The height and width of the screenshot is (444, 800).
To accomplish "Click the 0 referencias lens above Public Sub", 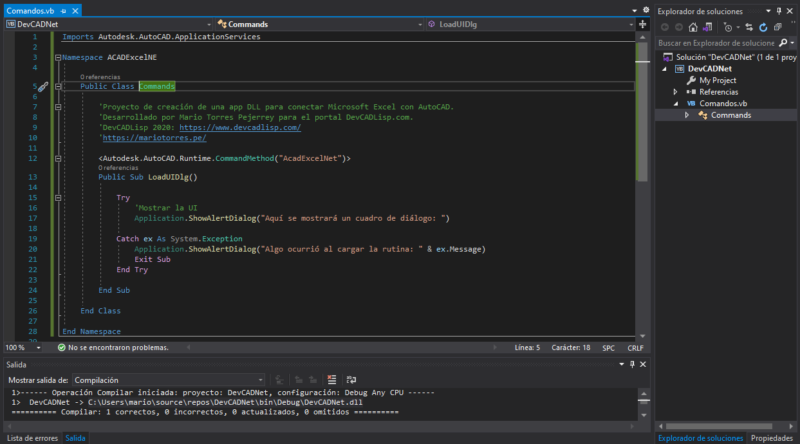I will pos(118,168).
